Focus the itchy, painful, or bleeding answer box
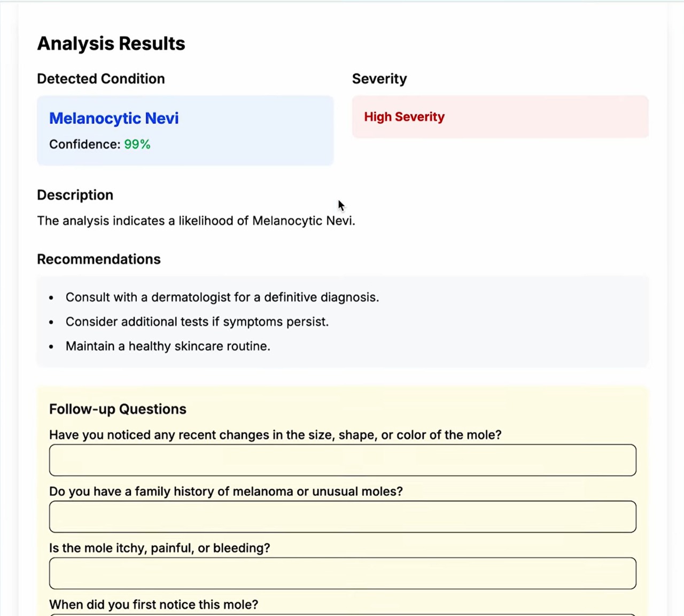The height and width of the screenshot is (616, 684). point(342,573)
